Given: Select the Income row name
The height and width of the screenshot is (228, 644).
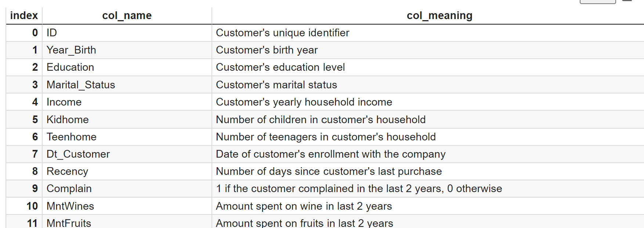Looking at the screenshot, I should click(x=64, y=102).
